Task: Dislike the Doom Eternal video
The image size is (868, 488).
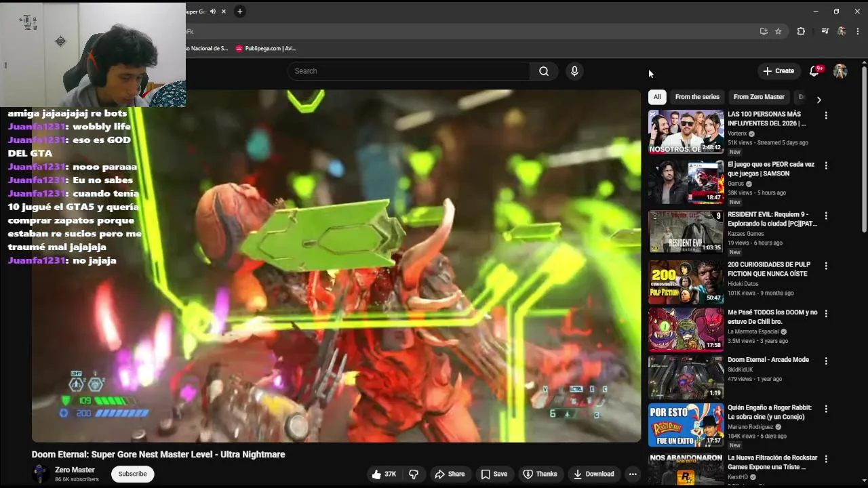Action: [x=414, y=474]
